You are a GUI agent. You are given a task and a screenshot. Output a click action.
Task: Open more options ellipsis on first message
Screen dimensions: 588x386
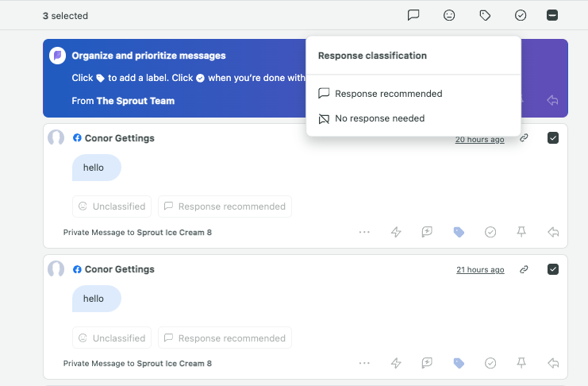(364, 232)
